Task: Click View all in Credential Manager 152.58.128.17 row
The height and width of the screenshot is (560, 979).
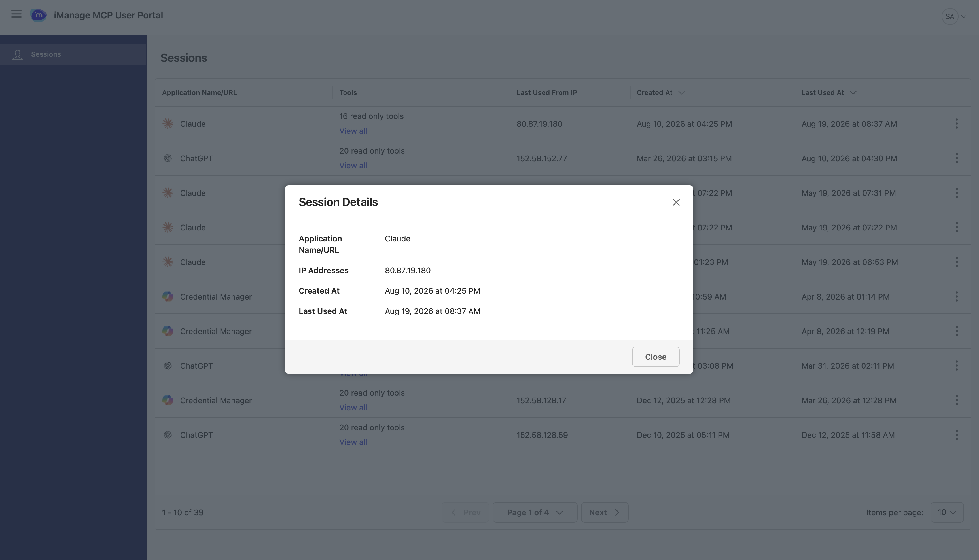Action: [353, 408]
